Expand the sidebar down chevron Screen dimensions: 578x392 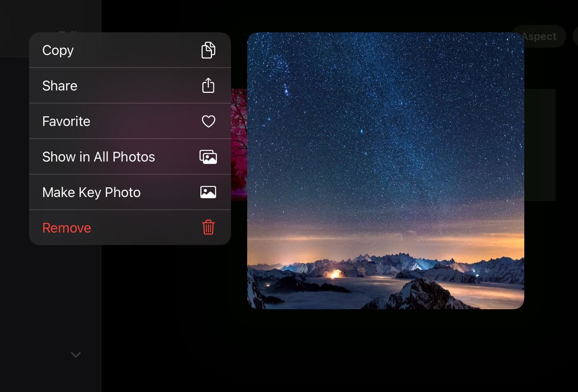coord(76,354)
